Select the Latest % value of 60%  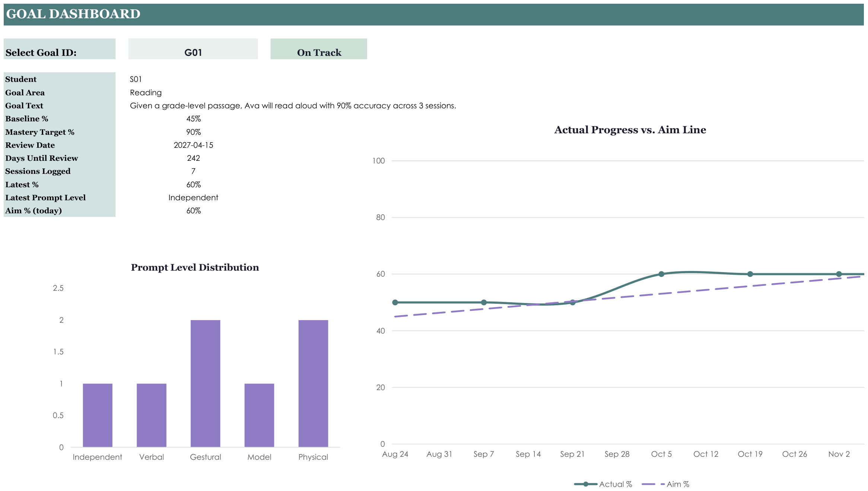point(193,185)
